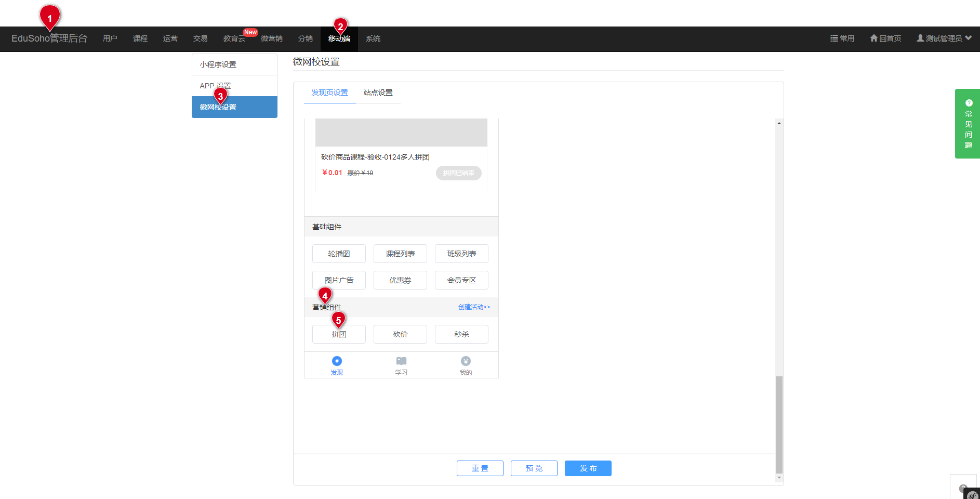
Task: Click the 回首页 home icon link
Action: point(885,38)
